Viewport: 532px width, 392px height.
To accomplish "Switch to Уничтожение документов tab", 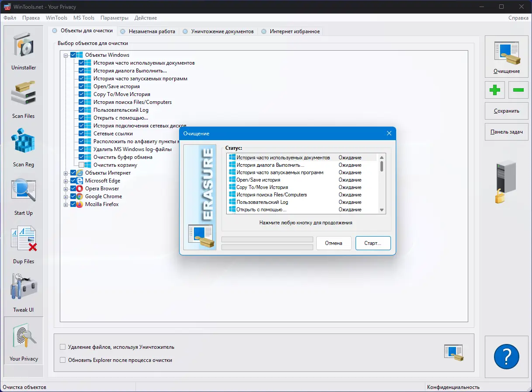I will tap(218, 31).
